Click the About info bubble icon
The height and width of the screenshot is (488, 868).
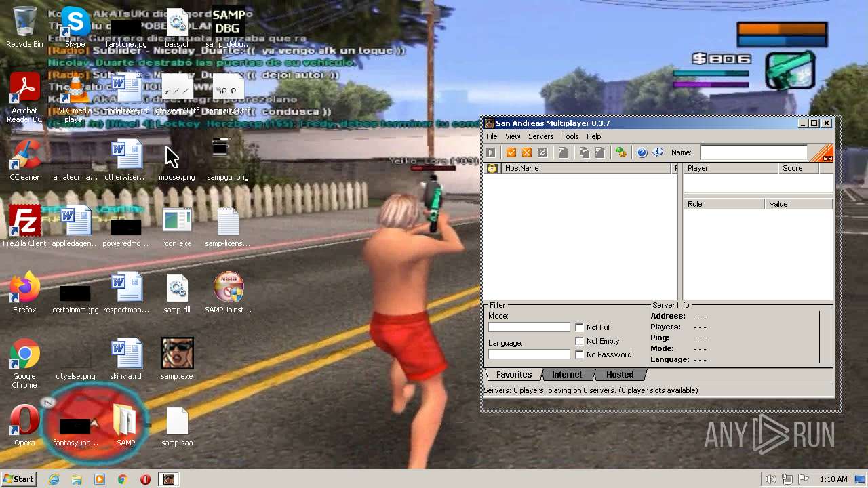pos(658,152)
